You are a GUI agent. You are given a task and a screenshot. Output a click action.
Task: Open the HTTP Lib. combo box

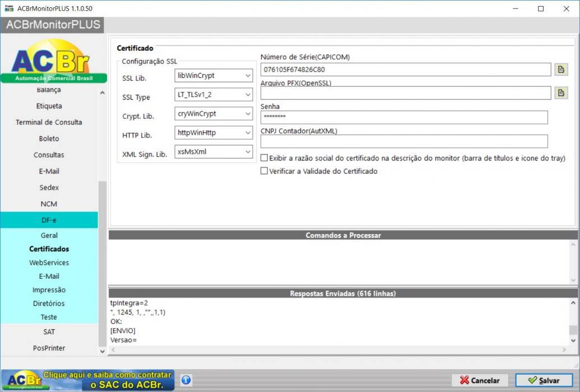(x=214, y=133)
